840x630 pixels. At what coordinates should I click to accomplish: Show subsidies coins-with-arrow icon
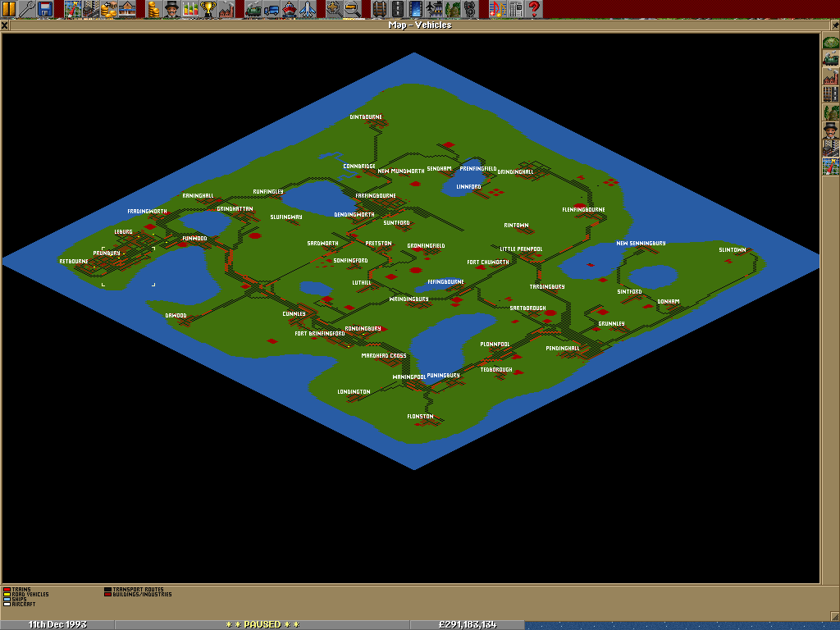109,9
